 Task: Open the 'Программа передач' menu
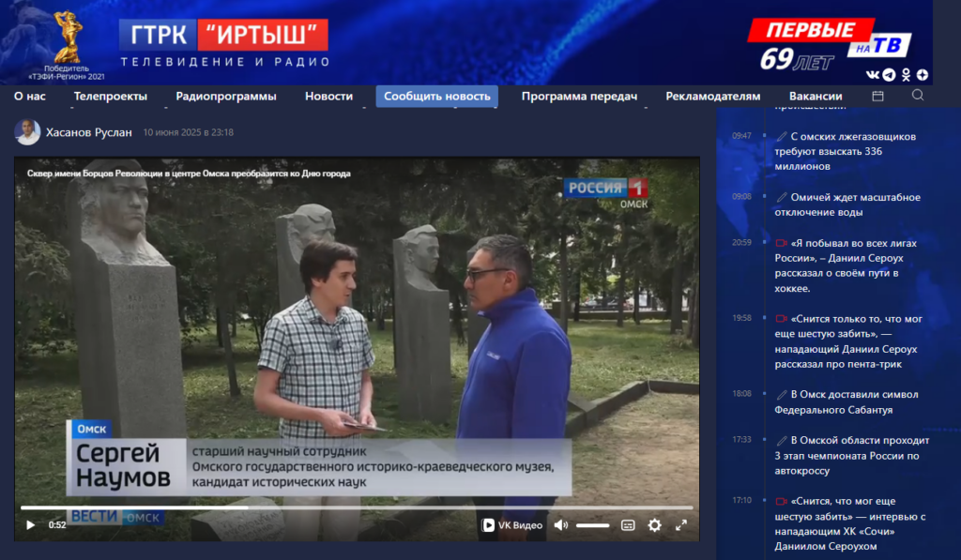(x=579, y=97)
